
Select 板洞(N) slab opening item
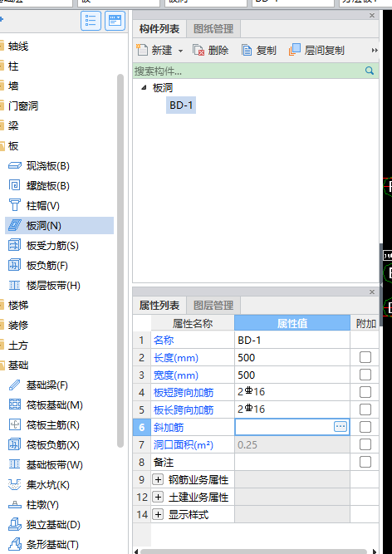59,225
